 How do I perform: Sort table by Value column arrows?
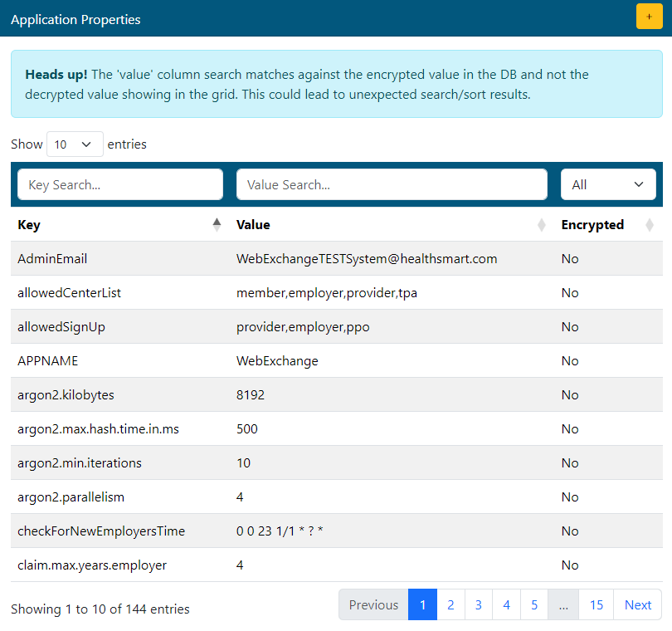(x=541, y=224)
